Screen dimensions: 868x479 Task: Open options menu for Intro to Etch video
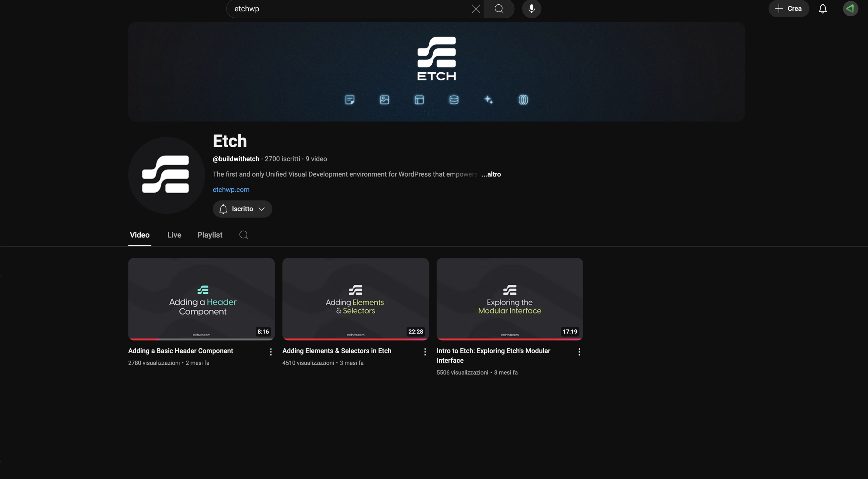(x=579, y=352)
